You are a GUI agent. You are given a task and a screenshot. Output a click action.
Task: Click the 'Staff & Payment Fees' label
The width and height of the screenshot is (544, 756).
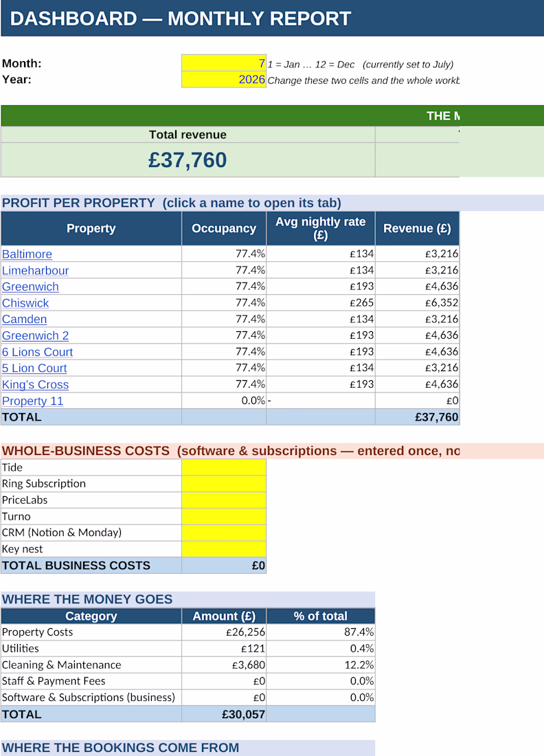(54, 681)
